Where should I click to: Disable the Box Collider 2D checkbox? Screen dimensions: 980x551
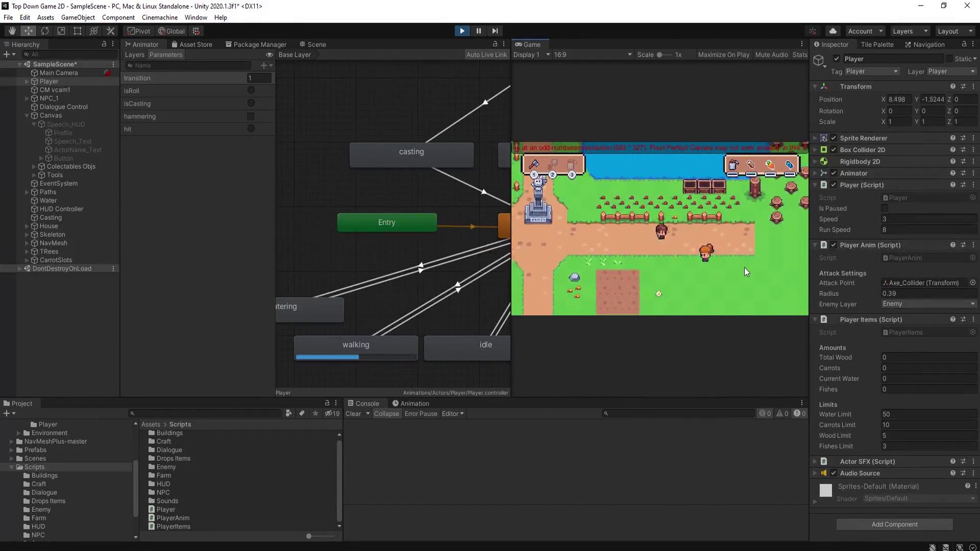[834, 149]
